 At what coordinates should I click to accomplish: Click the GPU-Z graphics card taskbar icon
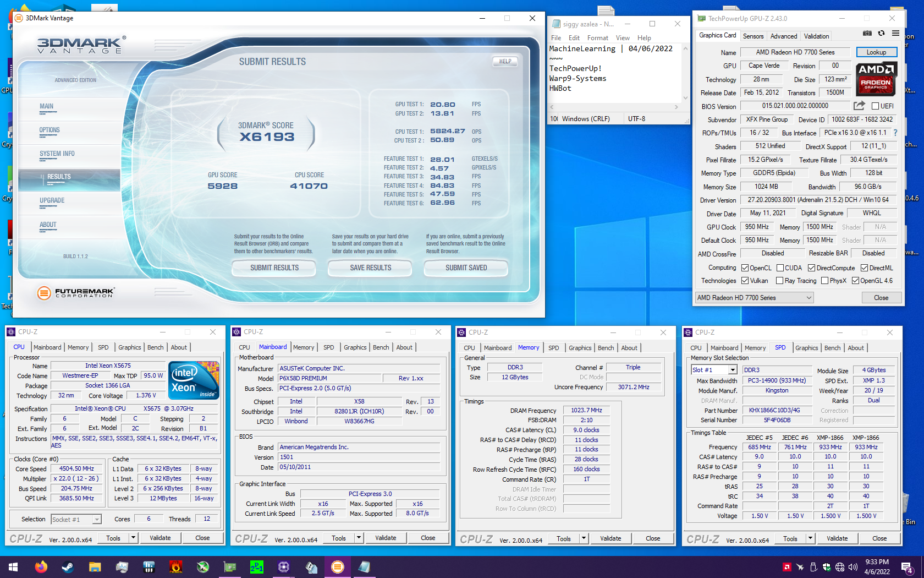pyautogui.click(x=230, y=566)
